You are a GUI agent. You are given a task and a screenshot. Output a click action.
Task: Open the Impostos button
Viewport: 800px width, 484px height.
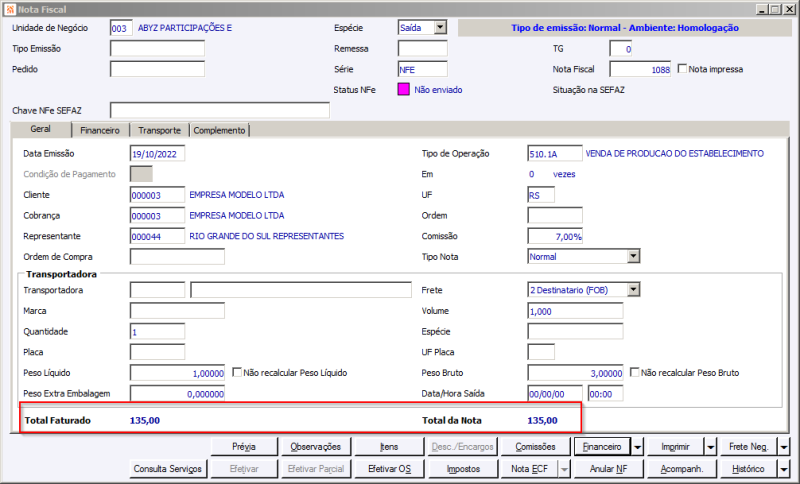[463, 469]
